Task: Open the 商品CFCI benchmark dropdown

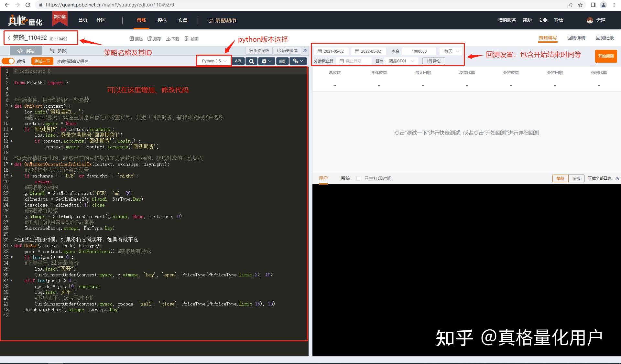Action: pos(401,61)
